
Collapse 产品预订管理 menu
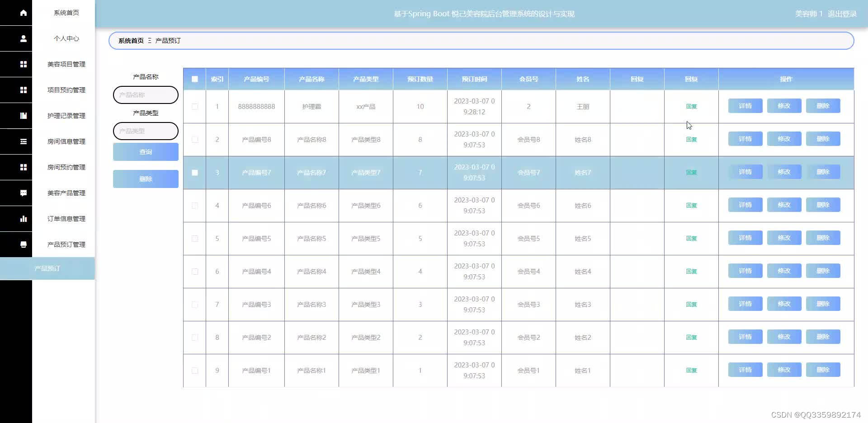[66, 244]
